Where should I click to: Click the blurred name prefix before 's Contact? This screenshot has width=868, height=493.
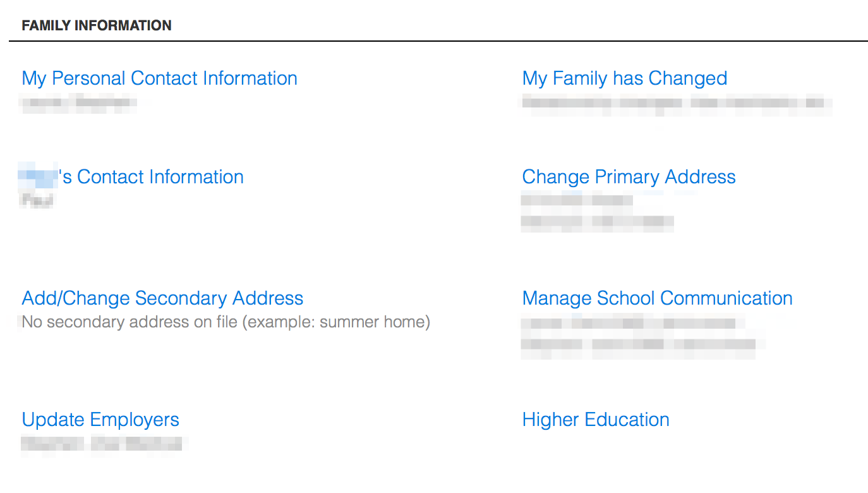point(38,176)
